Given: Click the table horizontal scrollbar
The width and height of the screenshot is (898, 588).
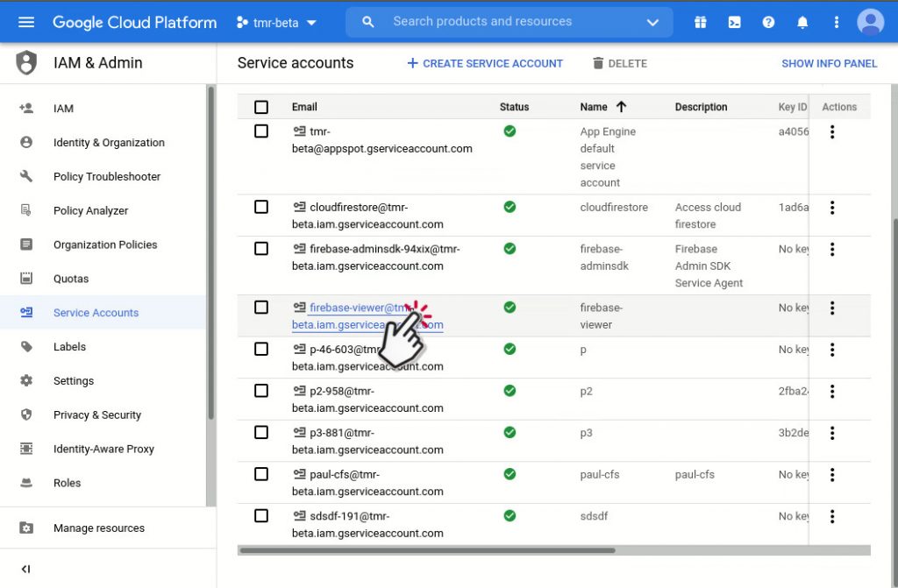Looking at the screenshot, I should [x=427, y=550].
